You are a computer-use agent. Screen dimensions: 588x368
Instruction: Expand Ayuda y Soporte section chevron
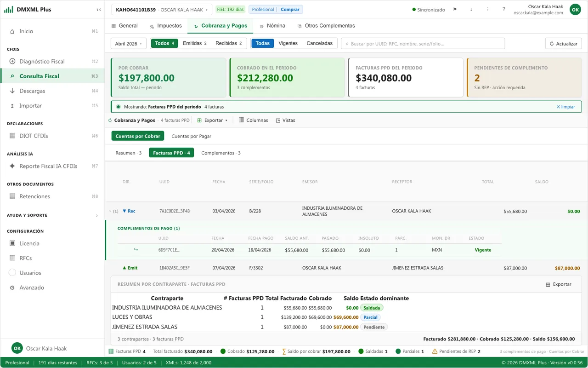pyautogui.click(x=96, y=215)
